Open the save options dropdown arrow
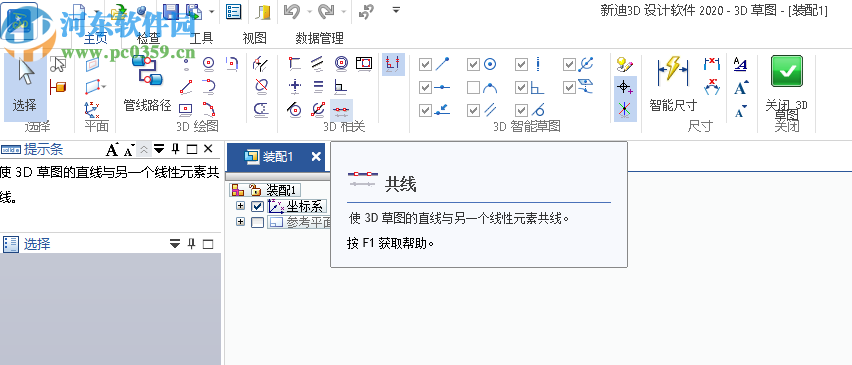Screen dimensions: 852x365 (211, 11)
